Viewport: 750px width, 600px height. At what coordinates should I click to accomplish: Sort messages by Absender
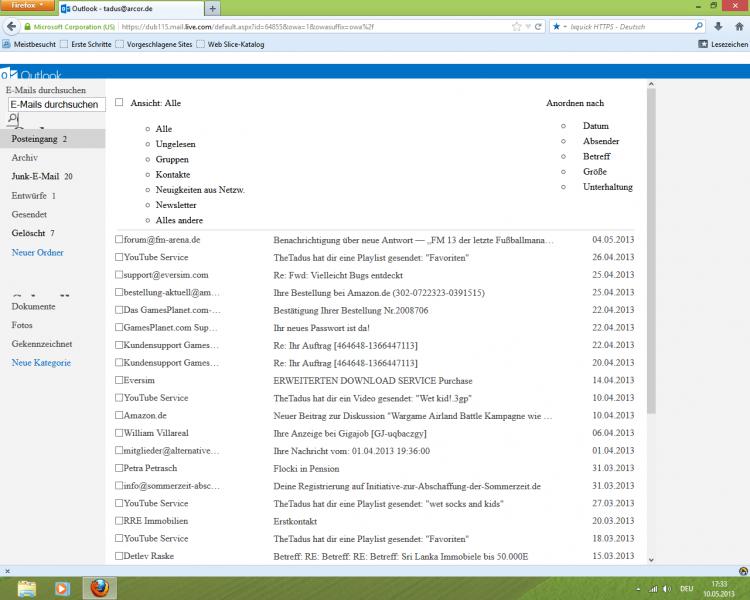point(601,141)
